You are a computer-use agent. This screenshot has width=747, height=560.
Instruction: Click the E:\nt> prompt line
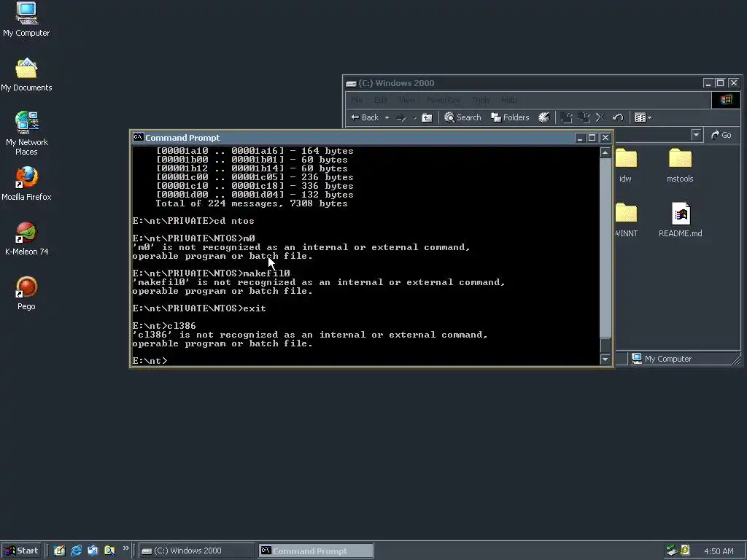[150, 361]
